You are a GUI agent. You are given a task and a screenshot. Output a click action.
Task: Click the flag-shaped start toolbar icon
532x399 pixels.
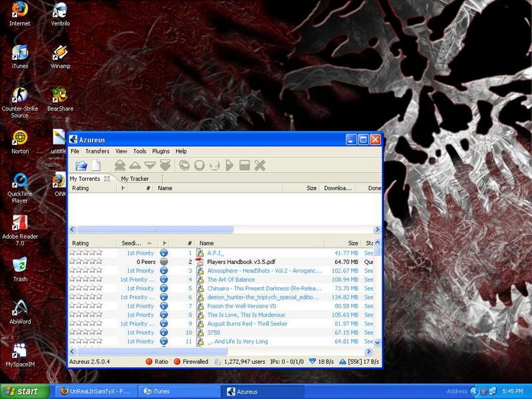pyautogui.click(x=229, y=165)
